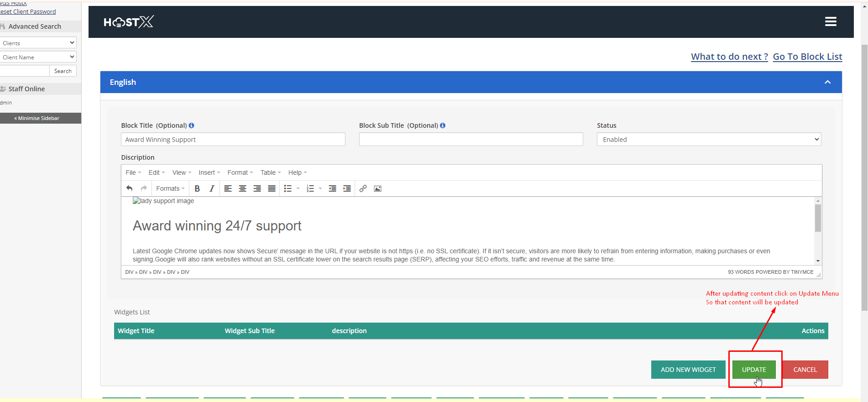Insert a bulleted list

[x=288, y=188]
